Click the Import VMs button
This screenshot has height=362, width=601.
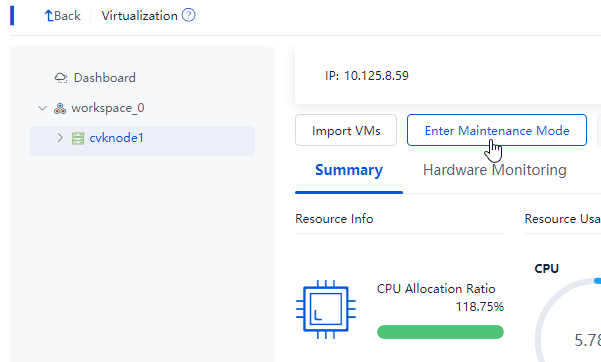(x=346, y=130)
